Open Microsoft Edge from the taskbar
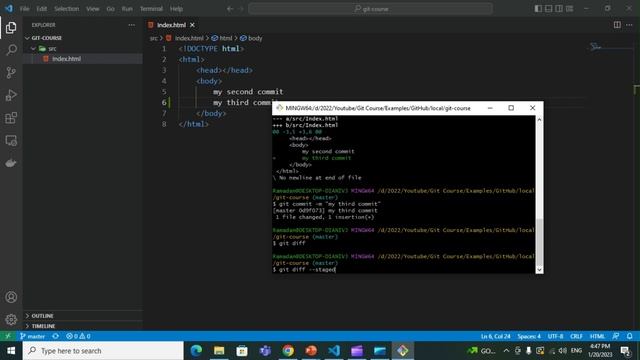The width and height of the screenshot is (640, 360). [196, 351]
